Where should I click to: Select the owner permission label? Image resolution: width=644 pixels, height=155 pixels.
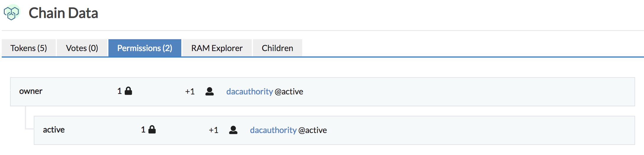click(x=31, y=91)
